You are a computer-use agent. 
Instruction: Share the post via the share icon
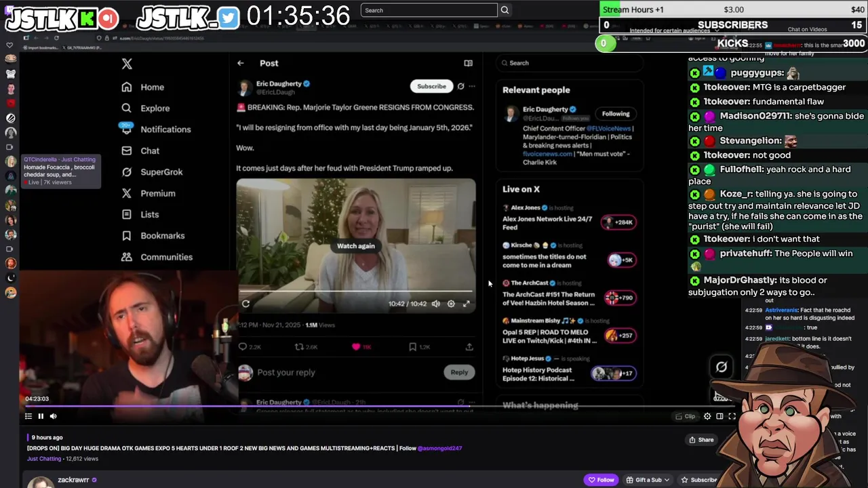pyautogui.click(x=469, y=347)
